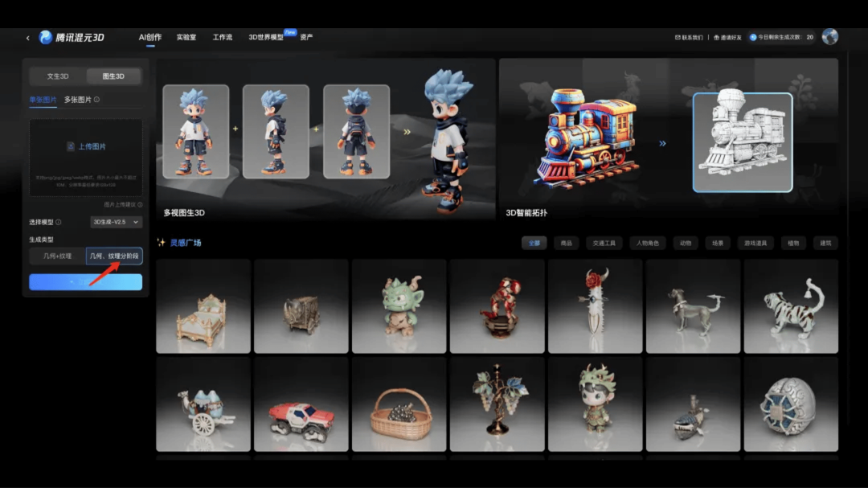Viewport: 868px width, 488px height.
Task: Select the 多张图片 tab
Action: (x=77, y=100)
